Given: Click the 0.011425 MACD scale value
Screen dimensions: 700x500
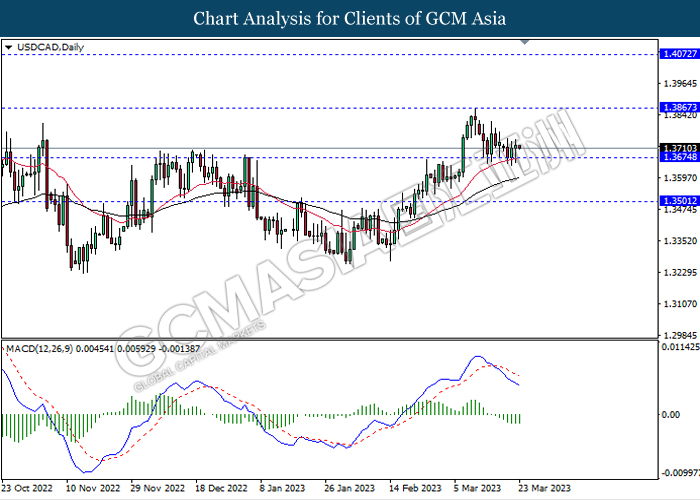Looking at the screenshot, I should click(680, 347).
